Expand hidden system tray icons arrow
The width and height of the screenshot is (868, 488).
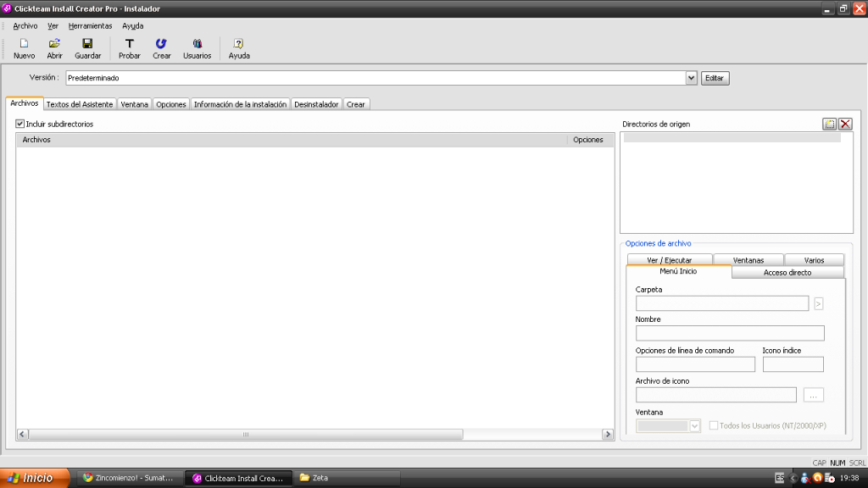pos(793,478)
